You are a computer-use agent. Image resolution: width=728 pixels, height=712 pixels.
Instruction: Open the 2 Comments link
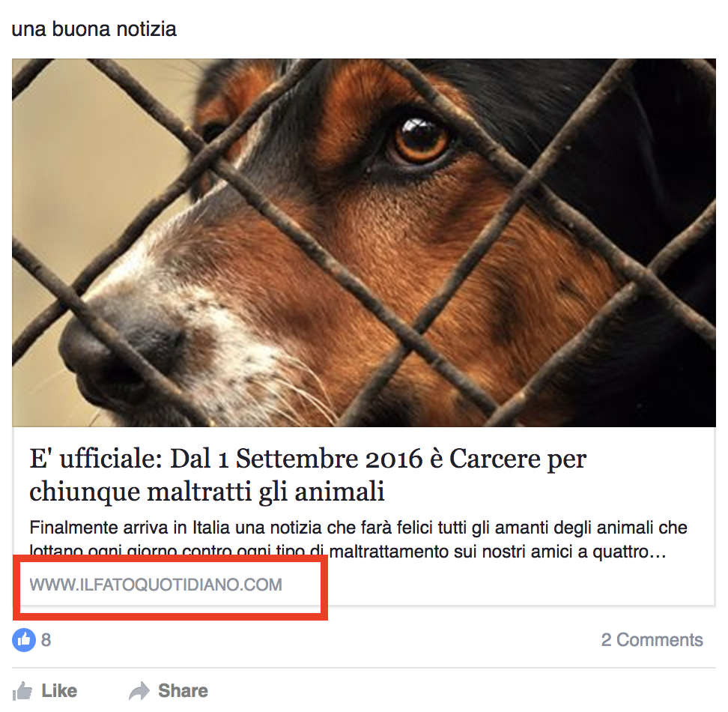(x=652, y=639)
